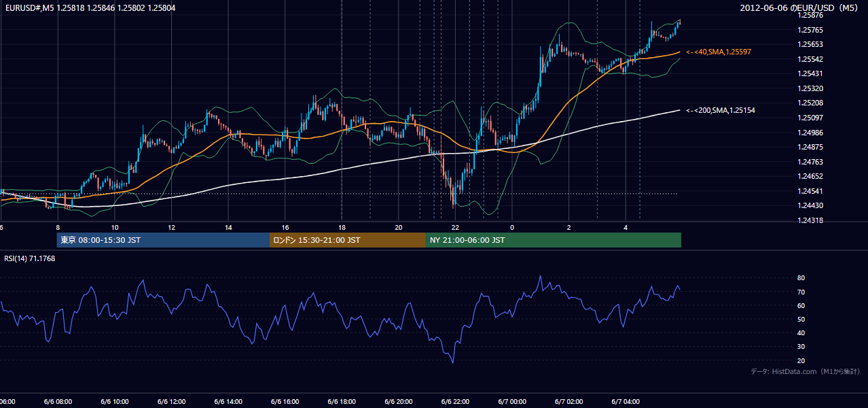Click RSI axis level 20
Image resolution: width=868 pixels, height=408 pixels.
(x=801, y=360)
